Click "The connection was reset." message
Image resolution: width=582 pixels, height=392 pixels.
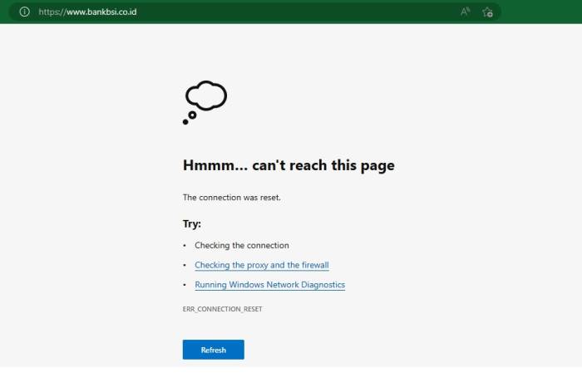click(232, 198)
